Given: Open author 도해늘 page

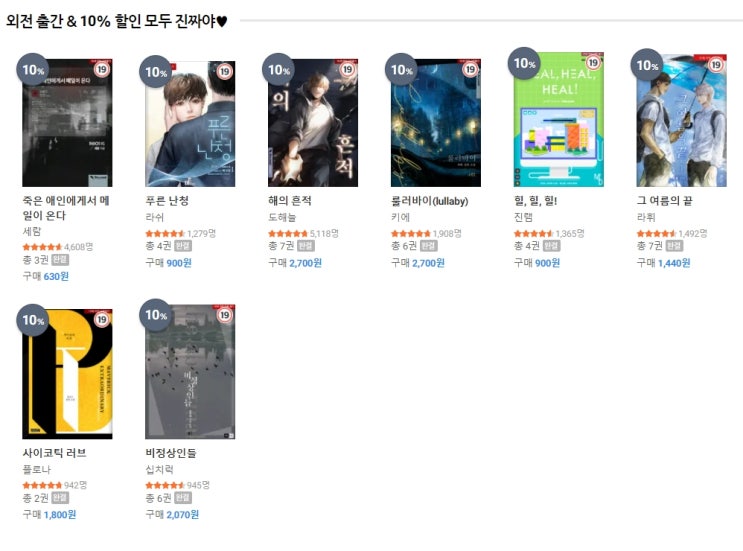Looking at the screenshot, I should [282, 217].
